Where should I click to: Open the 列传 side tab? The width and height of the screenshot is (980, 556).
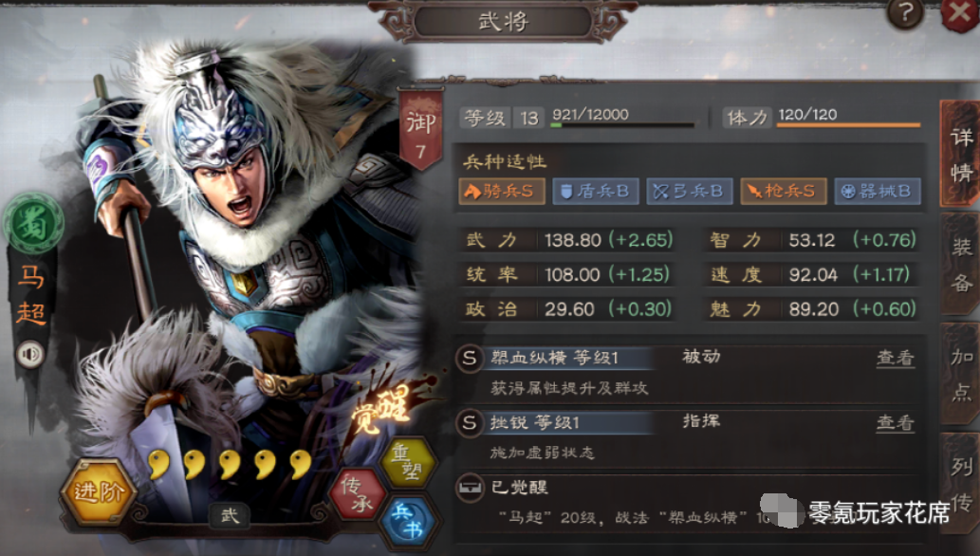[x=960, y=483]
